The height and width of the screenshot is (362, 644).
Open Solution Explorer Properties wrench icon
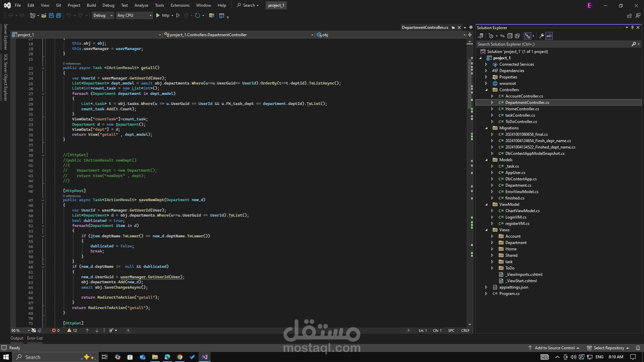point(541,36)
